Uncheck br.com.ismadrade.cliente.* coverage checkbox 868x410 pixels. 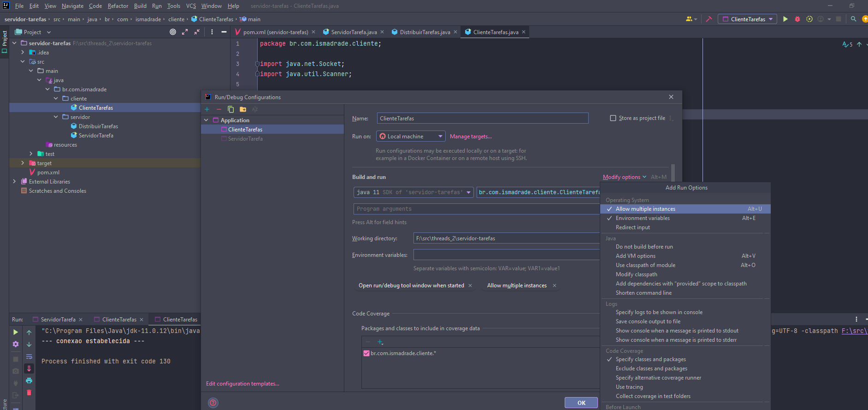click(x=366, y=353)
